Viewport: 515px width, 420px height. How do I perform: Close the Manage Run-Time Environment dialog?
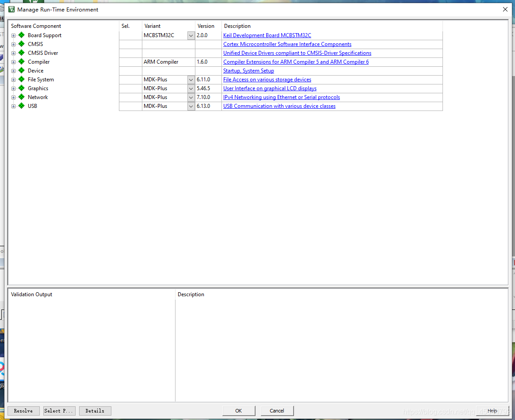(x=505, y=9)
